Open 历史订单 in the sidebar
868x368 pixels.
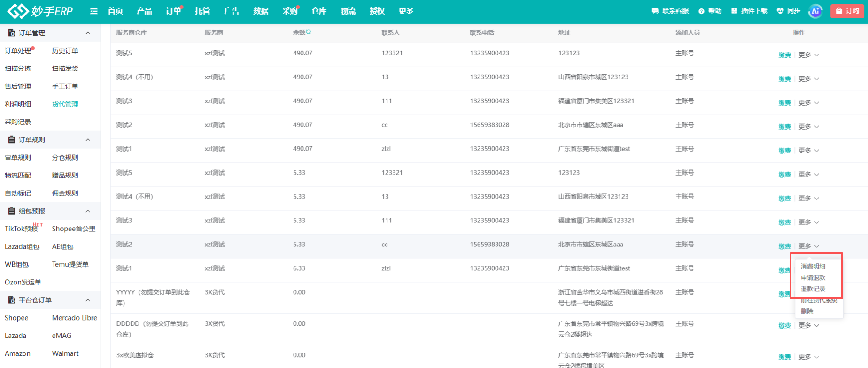coord(65,51)
